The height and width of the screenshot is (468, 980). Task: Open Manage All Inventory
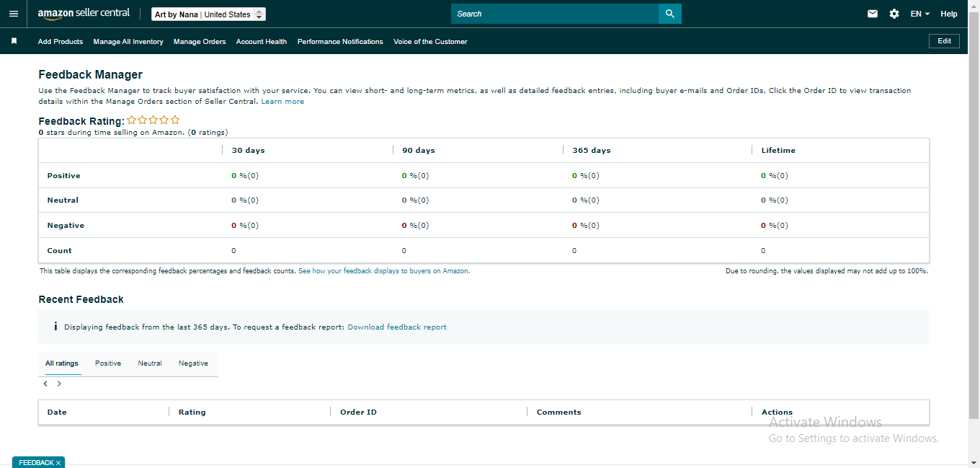click(x=128, y=42)
